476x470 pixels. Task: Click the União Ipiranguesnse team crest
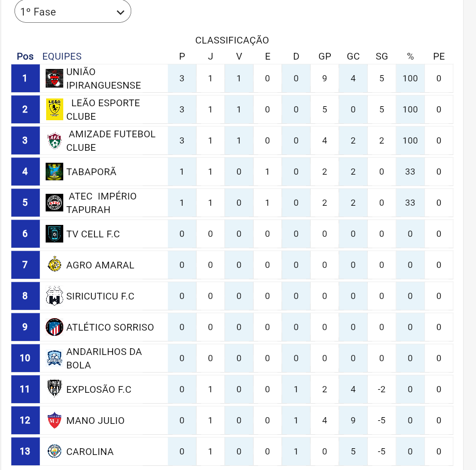coord(54,78)
